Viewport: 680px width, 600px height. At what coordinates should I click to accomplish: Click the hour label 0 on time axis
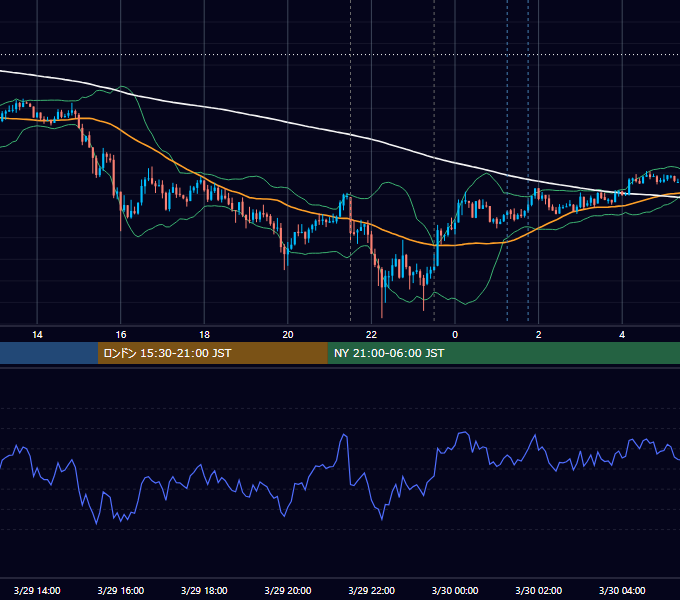pyautogui.click(x=455, y=335)
